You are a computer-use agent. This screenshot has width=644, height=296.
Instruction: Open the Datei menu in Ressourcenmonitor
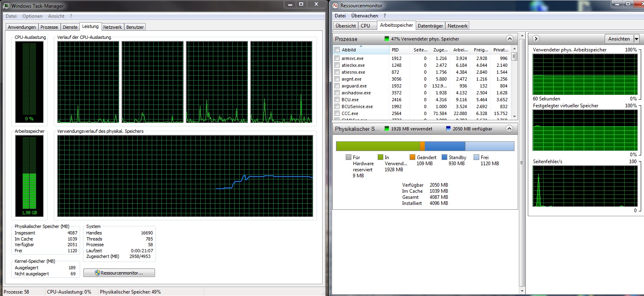pyautogui.click(x=340, y=16)
